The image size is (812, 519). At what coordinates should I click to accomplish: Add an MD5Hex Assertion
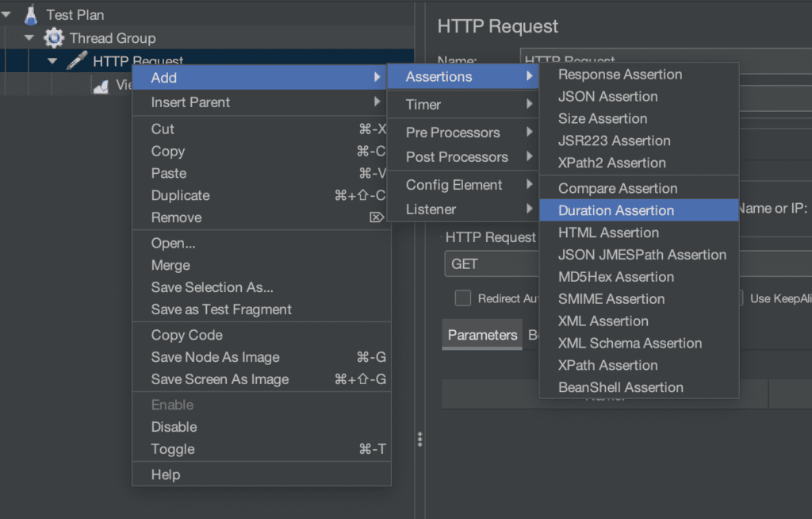click(639, 277)
